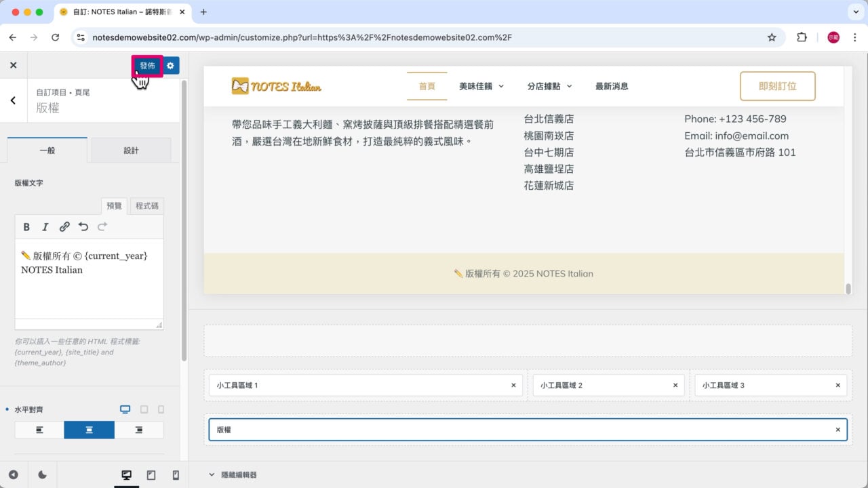Screen dimensions: 868x488
Task: Click the redo arrow icon
Action: (102, 226)
